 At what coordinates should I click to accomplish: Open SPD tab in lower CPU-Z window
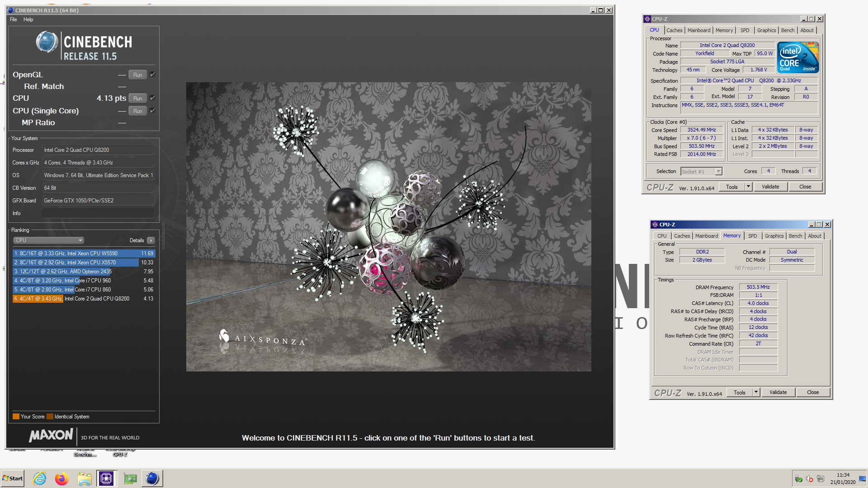coord(752,236)
